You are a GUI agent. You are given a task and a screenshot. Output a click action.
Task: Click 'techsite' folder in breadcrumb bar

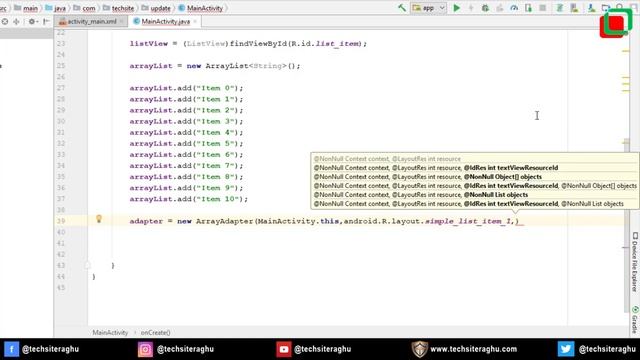coord(119,8)
